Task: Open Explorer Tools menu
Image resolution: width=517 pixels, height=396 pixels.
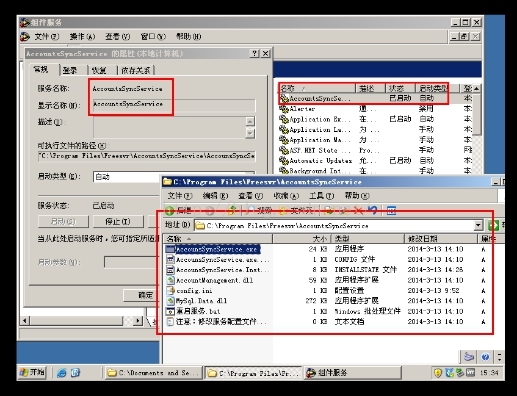Action: (x=321, y=196)
